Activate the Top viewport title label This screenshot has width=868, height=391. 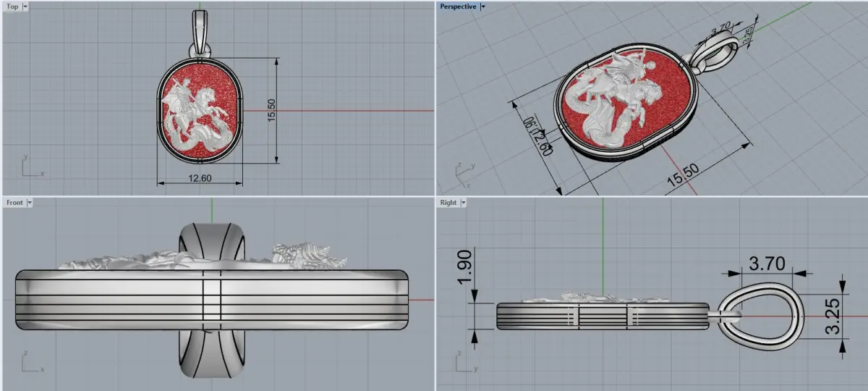point(13,7)
